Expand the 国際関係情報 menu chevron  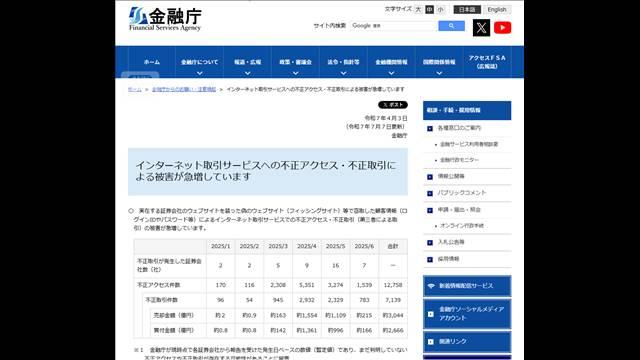click(439, 73)
